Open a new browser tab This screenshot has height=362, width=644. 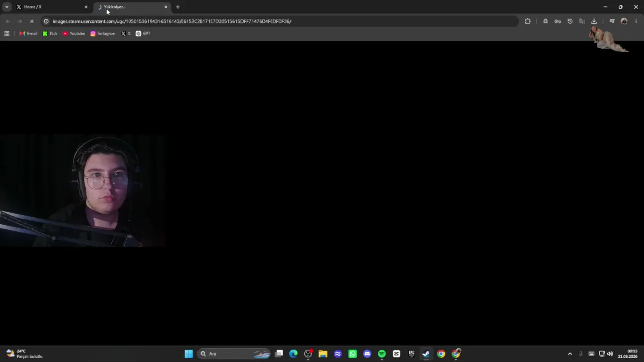click(x=178, y=7)
